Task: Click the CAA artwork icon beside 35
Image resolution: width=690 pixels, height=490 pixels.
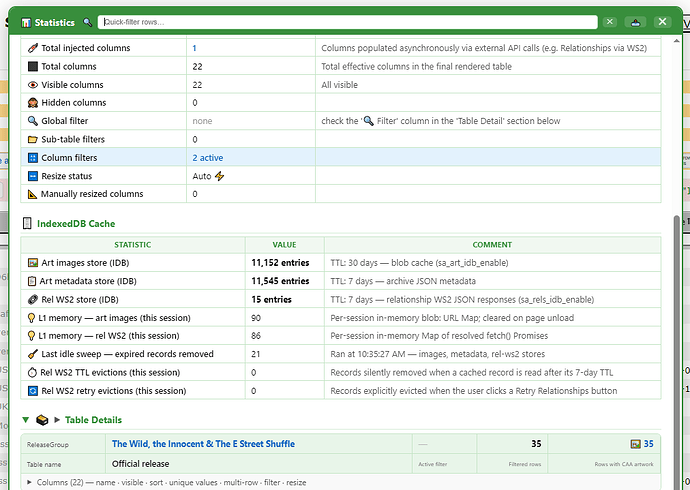Action: coord(635,444)
